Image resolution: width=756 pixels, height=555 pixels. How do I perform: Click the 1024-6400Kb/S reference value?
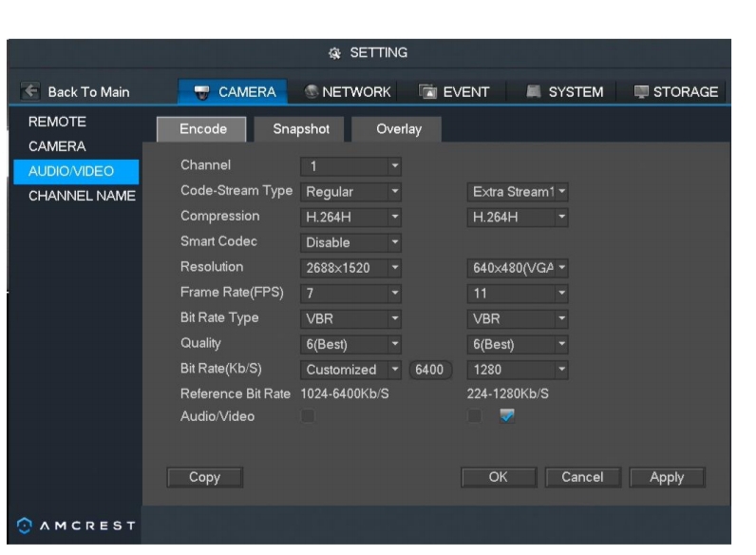point(345,393)
